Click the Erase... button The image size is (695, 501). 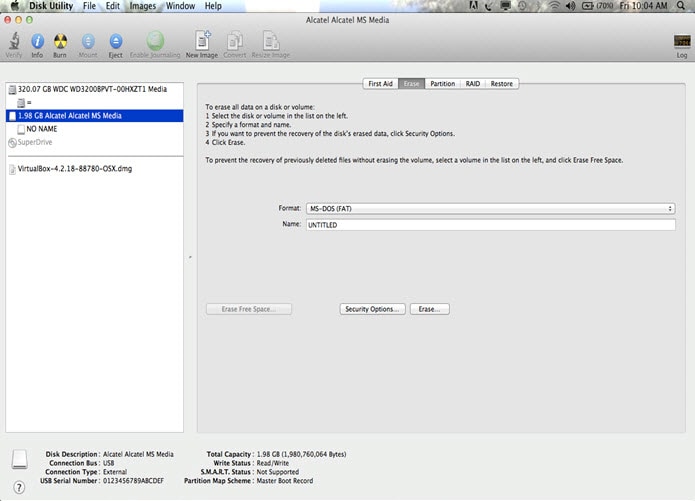point(429,309)
